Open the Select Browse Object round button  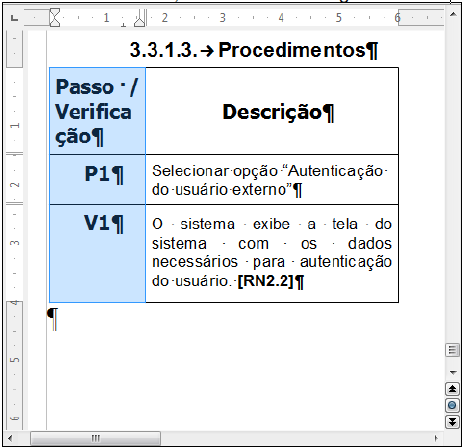coord(452,405)
